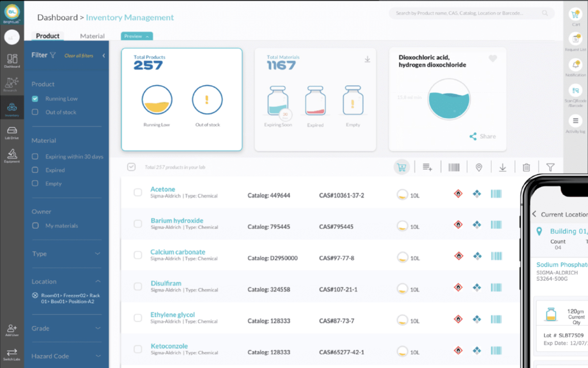
Task: Click the trash delete icon in toolbar
Action: coord(526,167)
